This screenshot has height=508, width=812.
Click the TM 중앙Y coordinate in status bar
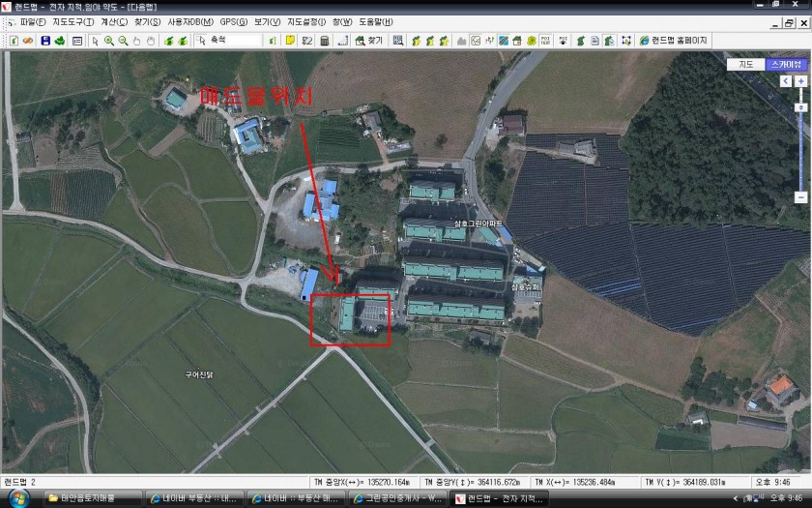coord(474,482)
